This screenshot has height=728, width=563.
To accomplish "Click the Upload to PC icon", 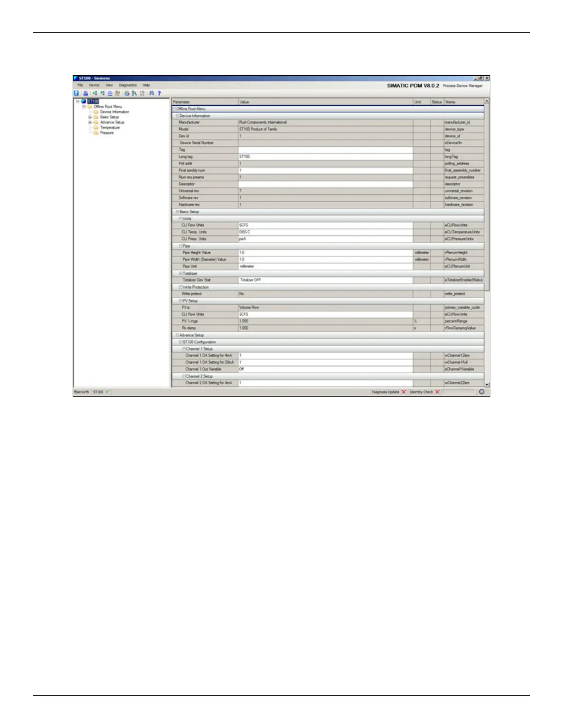I will [102, 93].
